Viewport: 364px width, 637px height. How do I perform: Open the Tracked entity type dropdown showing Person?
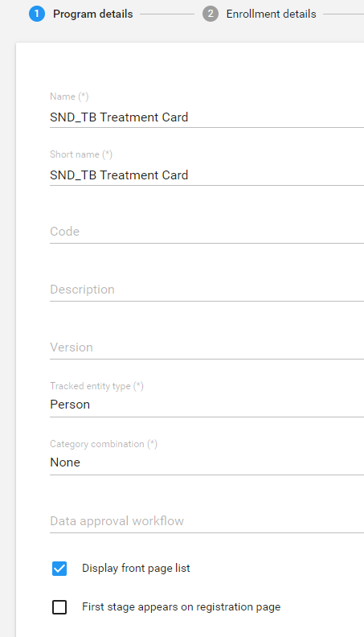click(207, 405)
